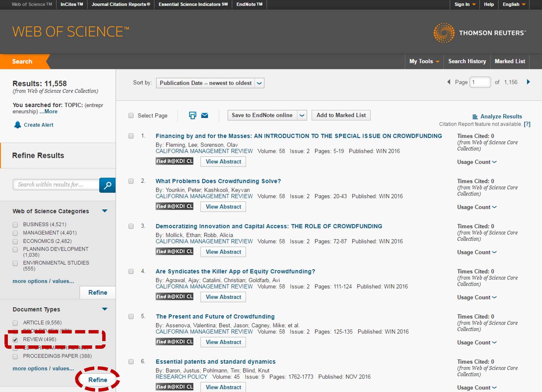
Task: Tick the ARTICLE document type checkbox
Action: click(15, 323)
